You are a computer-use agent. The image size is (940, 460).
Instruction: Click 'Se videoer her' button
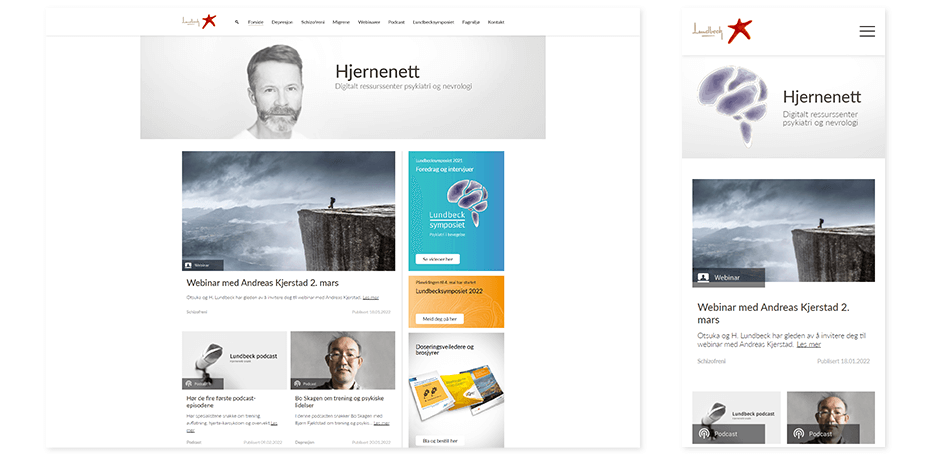click(x=438, y=259)
